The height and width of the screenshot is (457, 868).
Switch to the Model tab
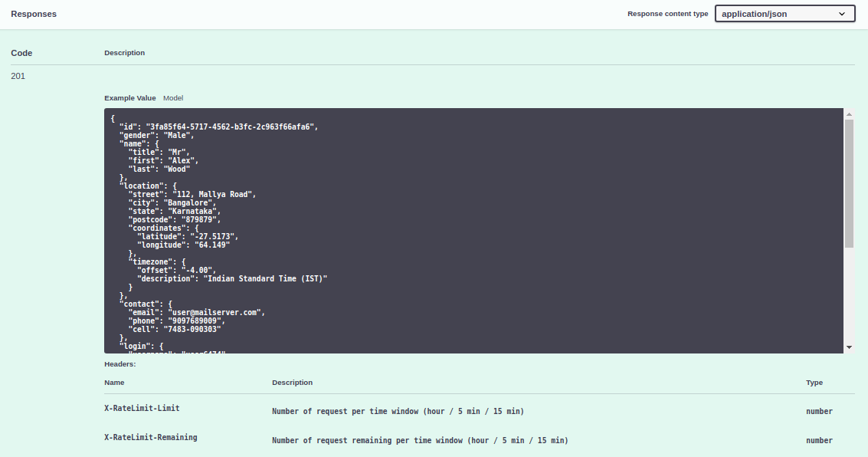173,98
